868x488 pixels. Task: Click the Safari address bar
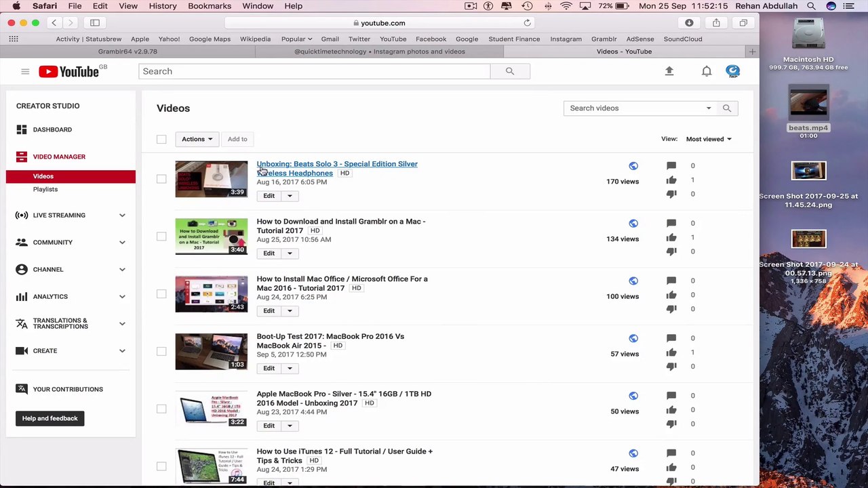(380, 23)
